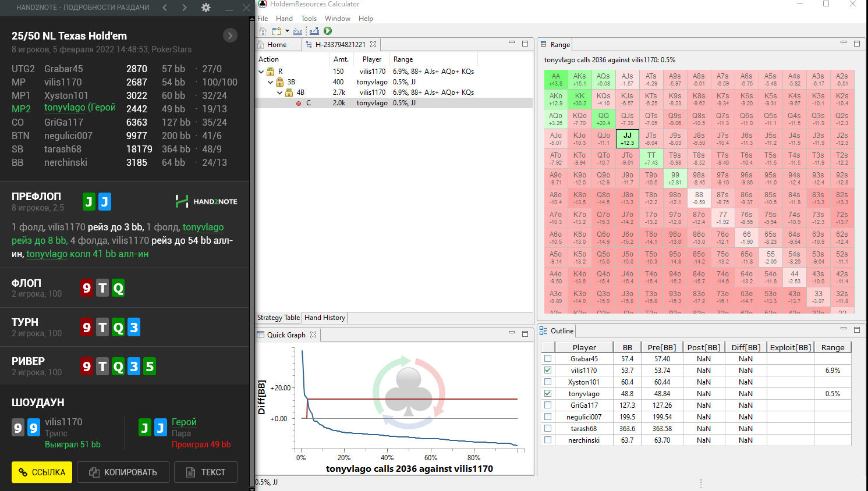Click the Hand2Note logo
Viewport: 868px width, 491px height.
coord(207,201)
